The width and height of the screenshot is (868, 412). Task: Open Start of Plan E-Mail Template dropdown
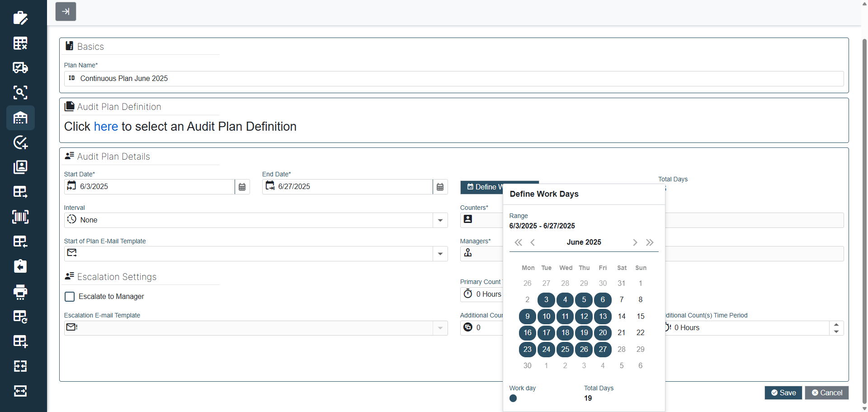(440, 254)
